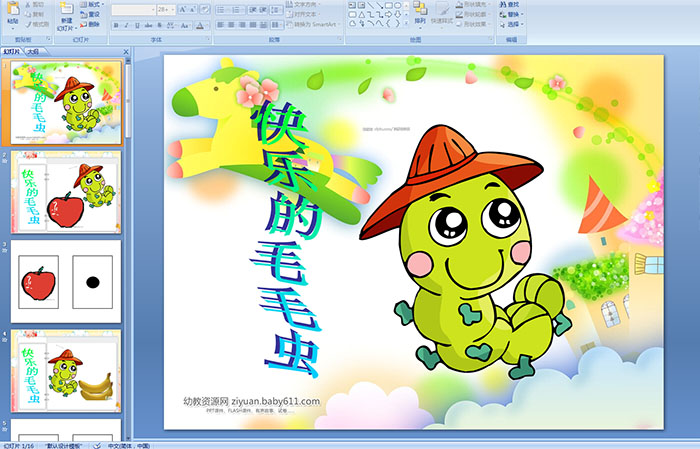Select the Format Painter (格式刷)
The image size is (700, 449).
pyautogui.click(x=37, y=24)
